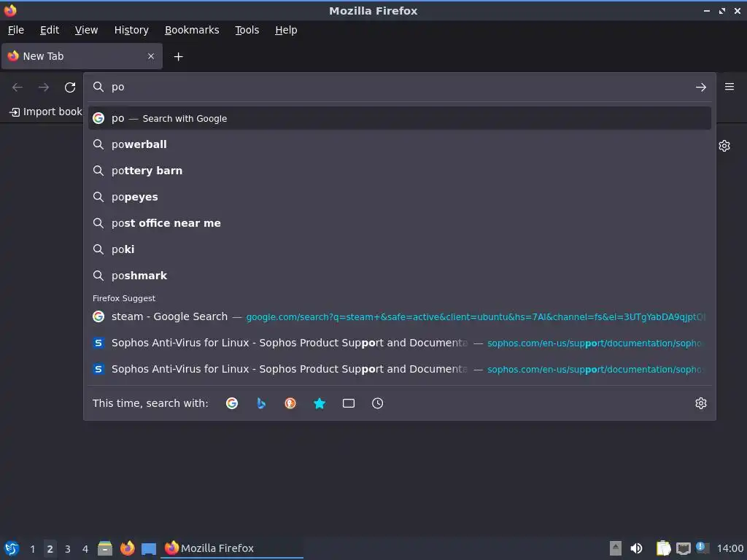This screenshot has width=747, height=560.
Task: Click the 14:00 clock in the taskbar
Action: coord(729,549)
